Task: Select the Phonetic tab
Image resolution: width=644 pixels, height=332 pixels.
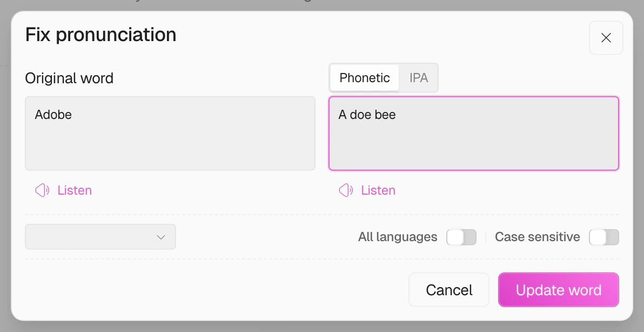Action: coord(364,77)
